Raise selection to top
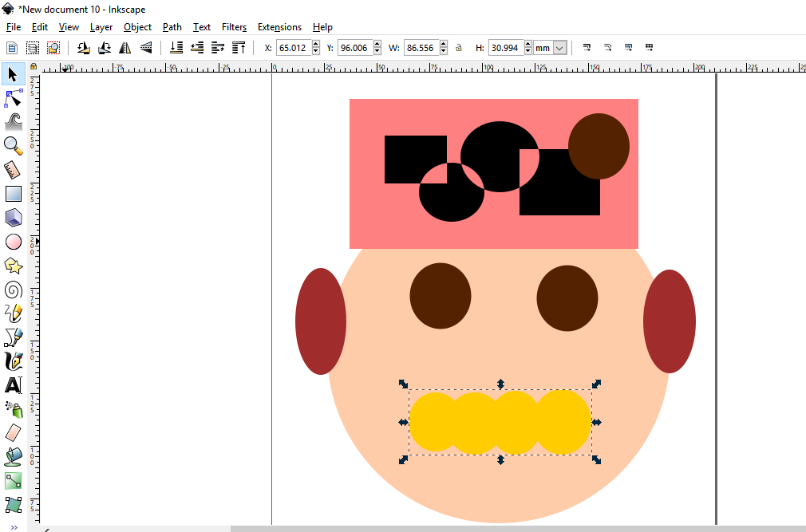 tap(239, 48)
